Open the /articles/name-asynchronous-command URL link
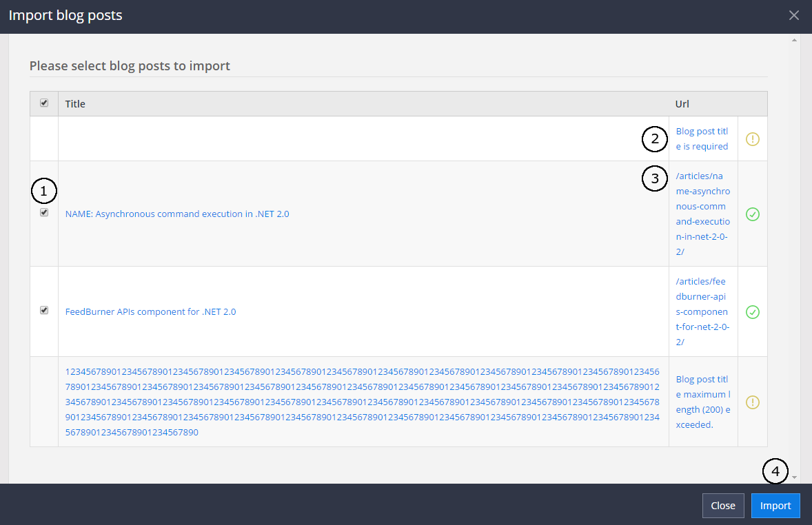 (702, 214)
